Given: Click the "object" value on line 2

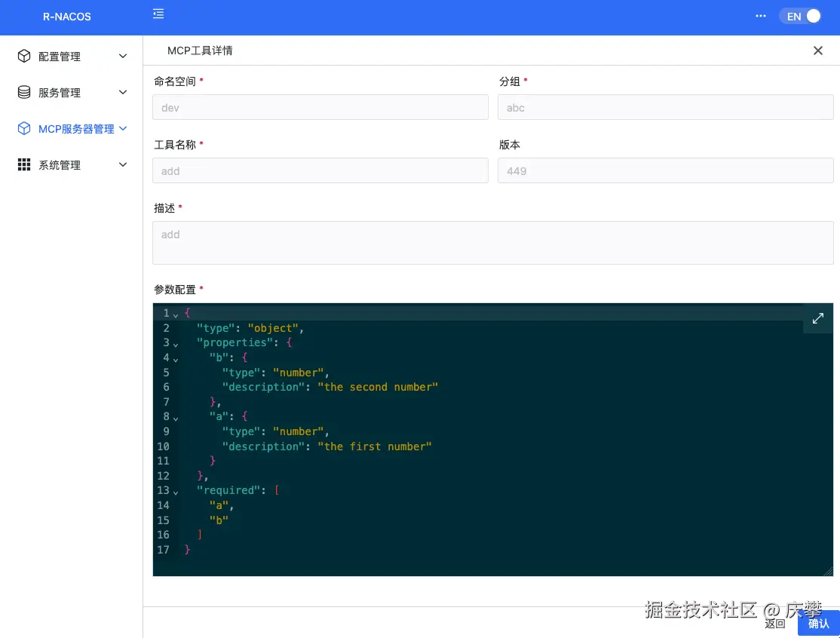Looking at the screenshot, I should tap(273, 328).
